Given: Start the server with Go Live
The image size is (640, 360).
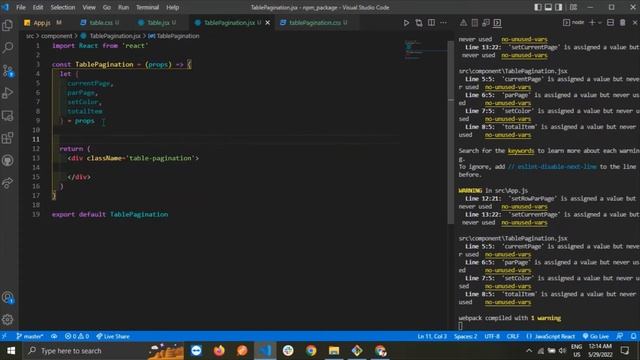Looking at the screenshot, I should [596, 336].
